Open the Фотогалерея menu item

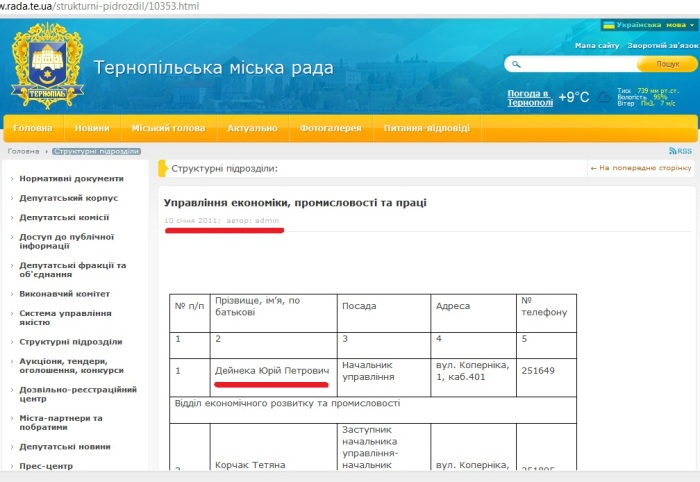331,128
